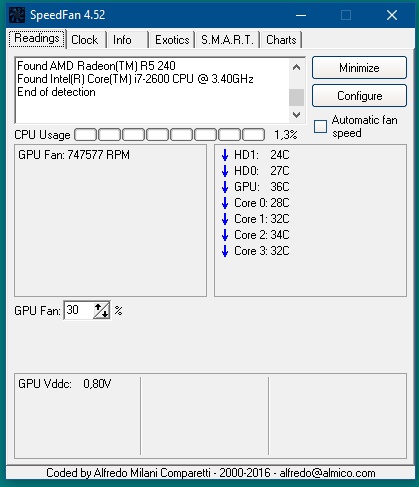Screen dimensions: 419x487
Task: Click the detection log scrollbar thumb
Action: tap(296, 97)
